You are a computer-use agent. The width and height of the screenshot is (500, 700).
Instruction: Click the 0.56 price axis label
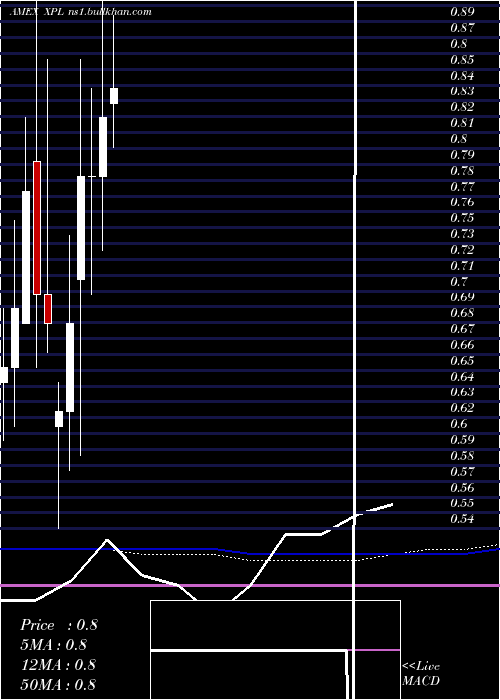[462, 487]
